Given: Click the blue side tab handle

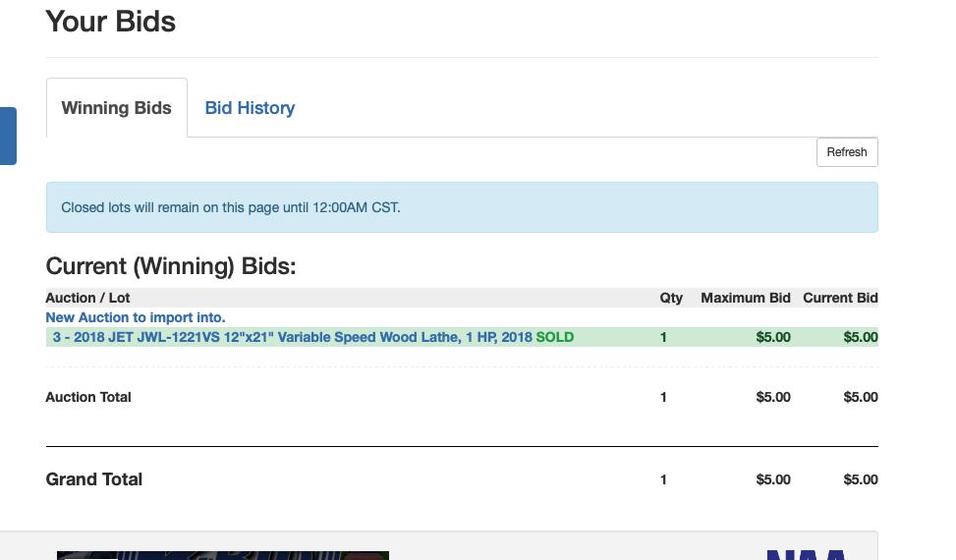Looking at the screenshot, I should [x=8, y=136].
